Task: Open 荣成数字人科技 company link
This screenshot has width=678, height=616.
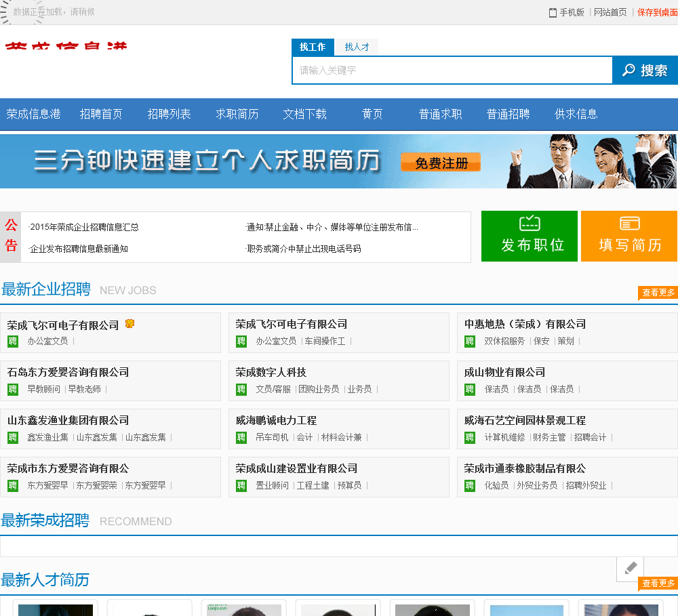Action: tap(271, 372)
